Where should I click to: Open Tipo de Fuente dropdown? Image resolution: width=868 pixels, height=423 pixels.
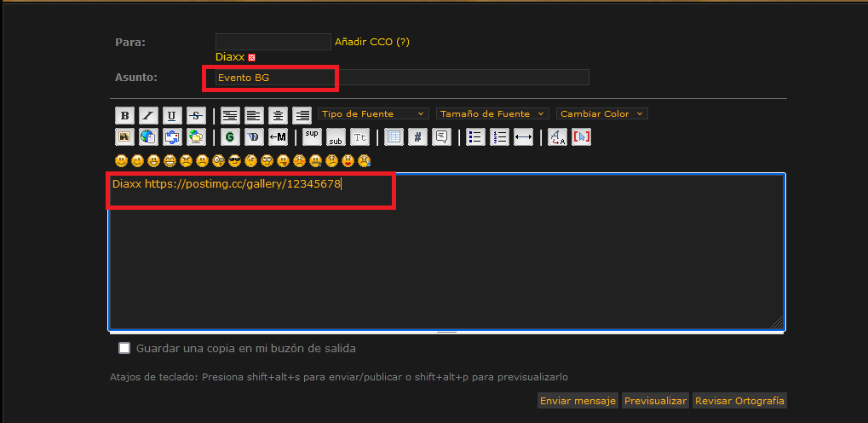[374, 113]
